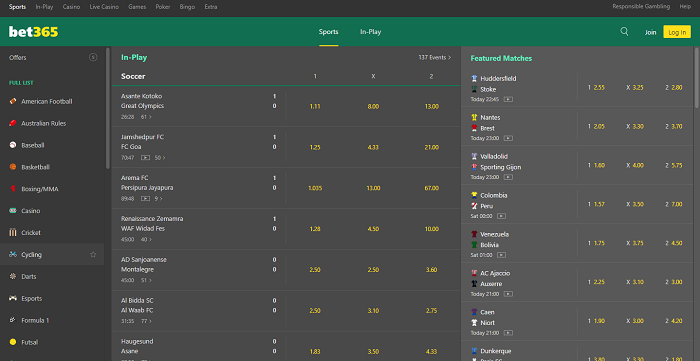700x361 pixels.
Task: Click Huddersfield vs Stoke stream icon
Action: pos(508,99)
